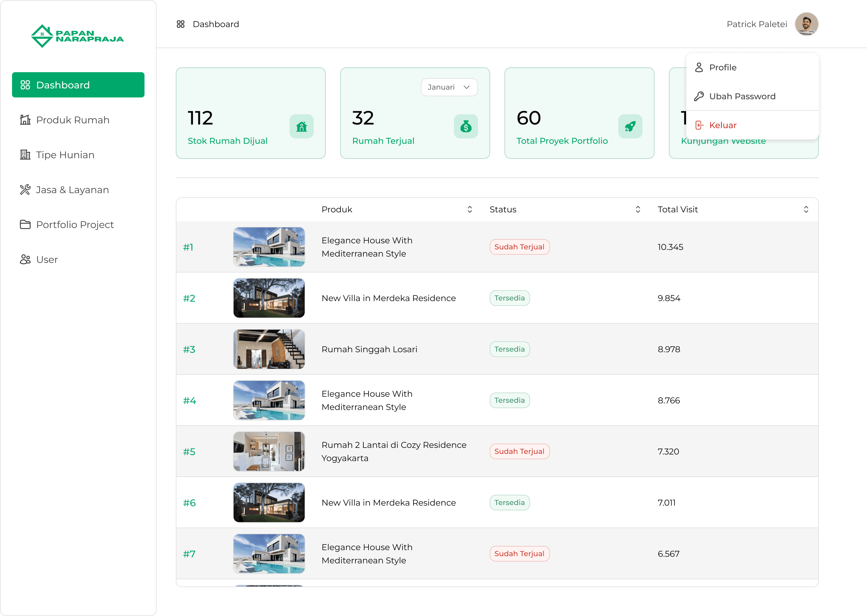Go to the Produk Rumah page

pyautogui.click(x=73, y=120)
